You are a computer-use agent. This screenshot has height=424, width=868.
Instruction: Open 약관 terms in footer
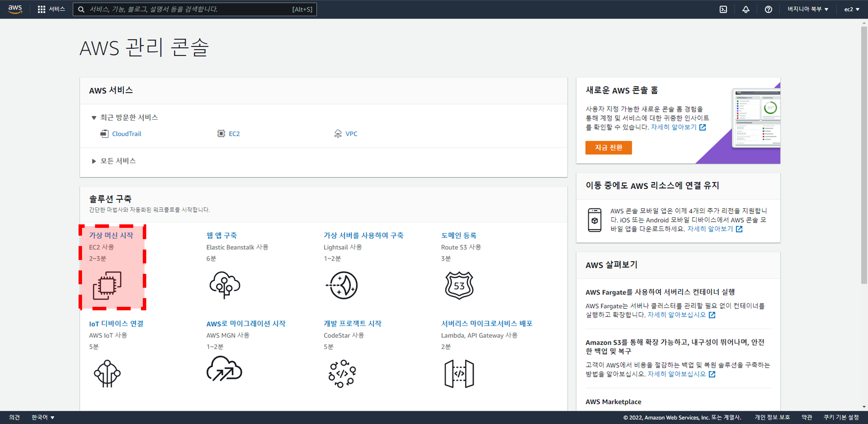pos(807,417)
